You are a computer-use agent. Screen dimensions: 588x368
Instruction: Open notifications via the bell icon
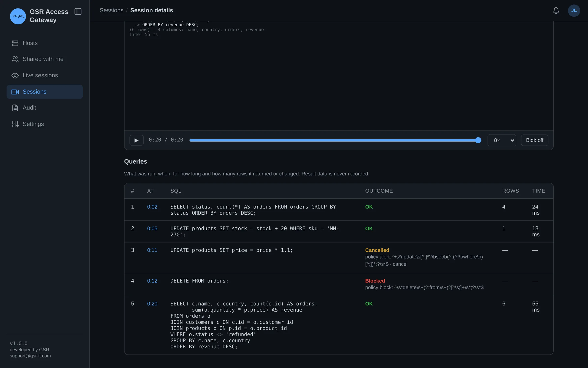(556, 11)
